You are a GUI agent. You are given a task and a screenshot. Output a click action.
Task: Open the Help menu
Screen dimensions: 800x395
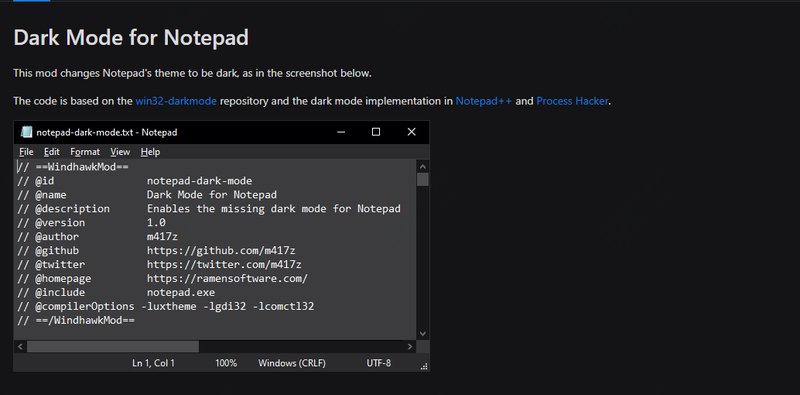pyautogui.click(x=151, y=152)
